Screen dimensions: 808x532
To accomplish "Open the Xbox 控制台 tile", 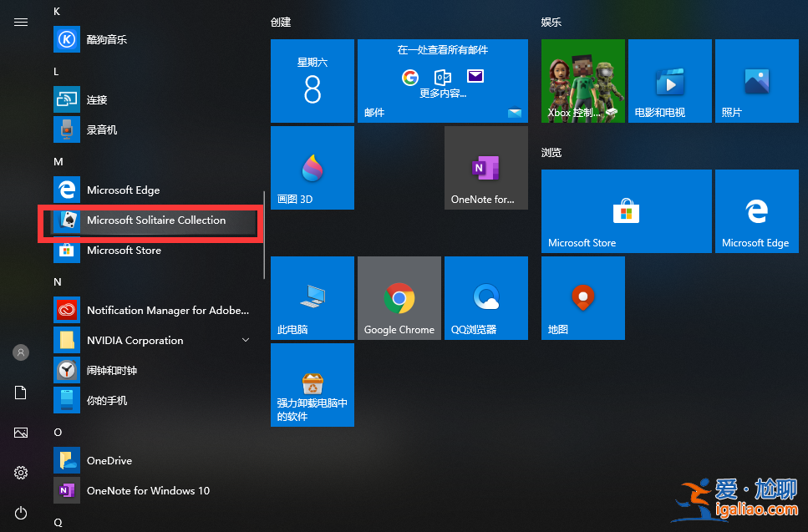I will 582,81.
